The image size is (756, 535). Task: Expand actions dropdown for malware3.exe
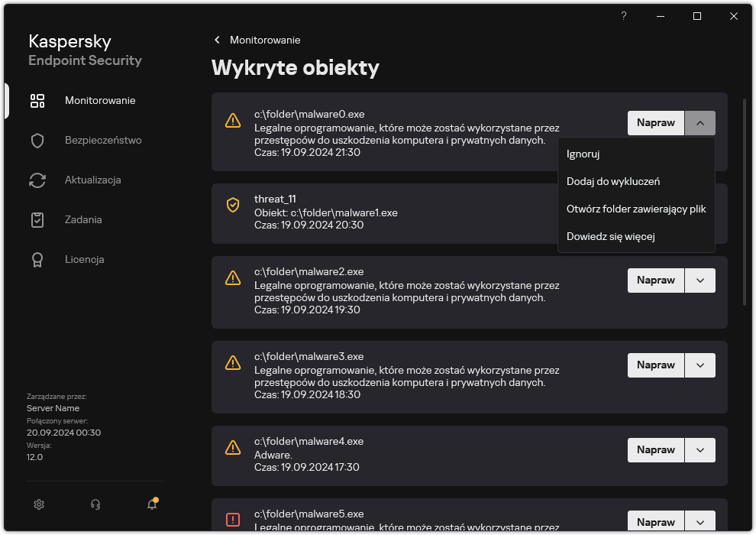[x=700, y=365]
